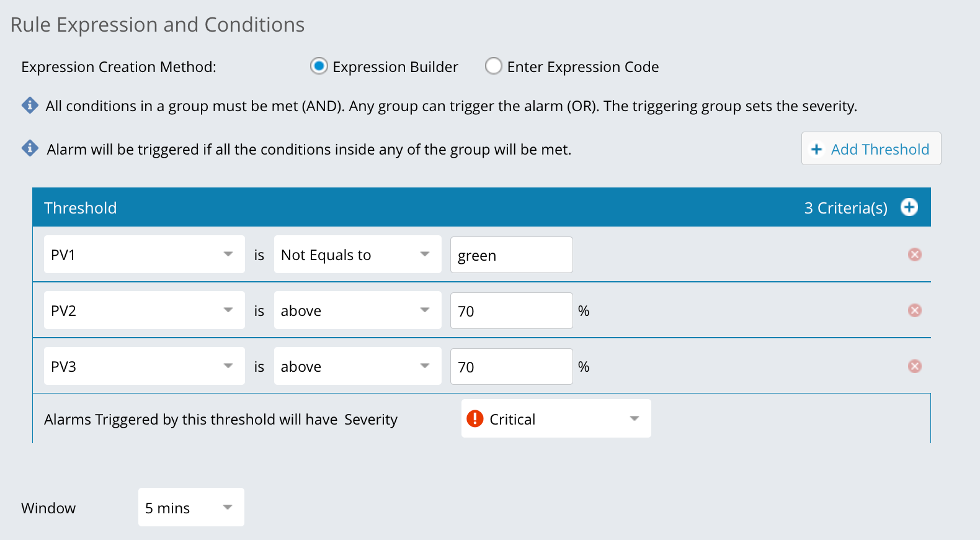The image size is (980, 540).
Task: Click the plus icon in Add Threshold
Action: (817, 149)
